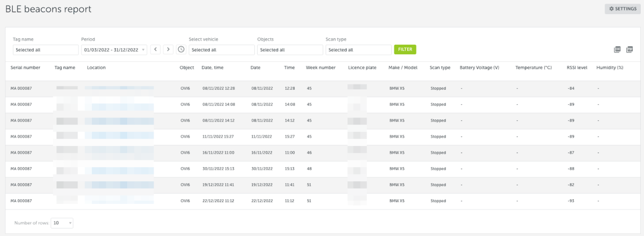Image resolution: width=644 pixels, height=236 pixels.
Task: Select the row dated 22/12/2022 11:12
Action: pos(218,201)
